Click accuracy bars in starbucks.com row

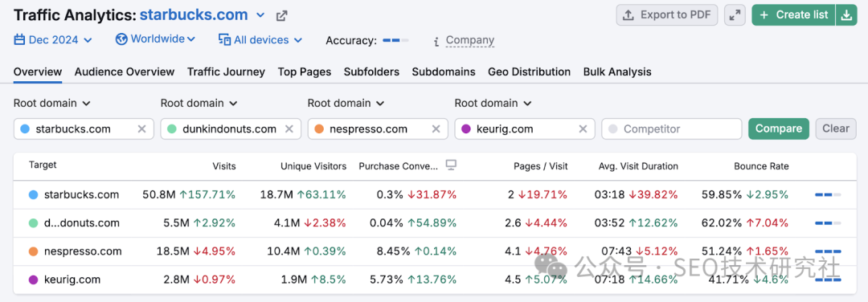pyautogui.click(x=828, y=194)
